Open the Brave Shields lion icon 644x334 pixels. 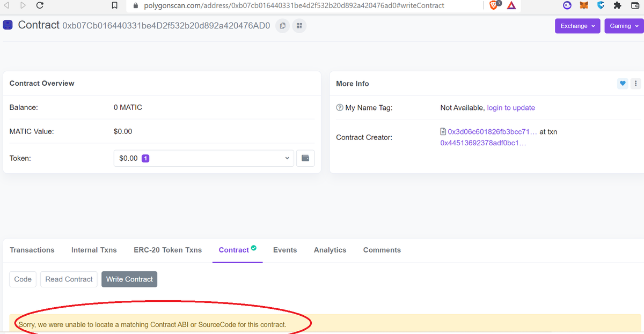[494, 5]
